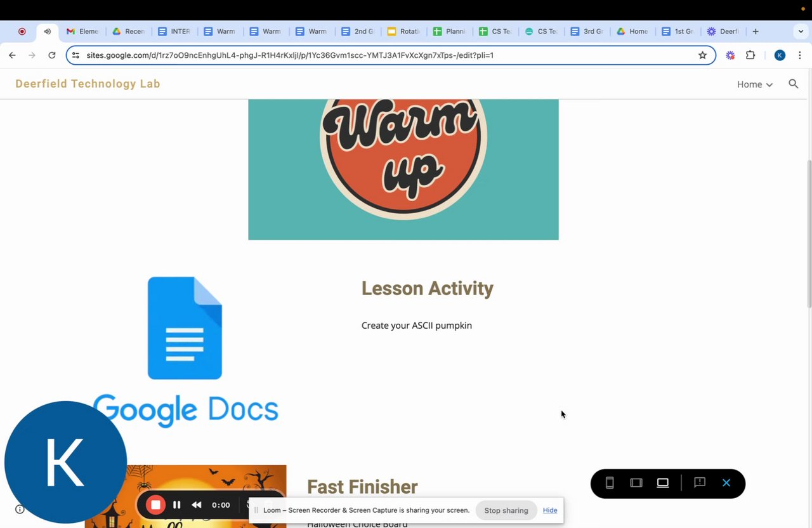Click the Deerfield Technology Lab site title
Image resolution: width=812 pixels, height=528 pixels.
[88, 84]
